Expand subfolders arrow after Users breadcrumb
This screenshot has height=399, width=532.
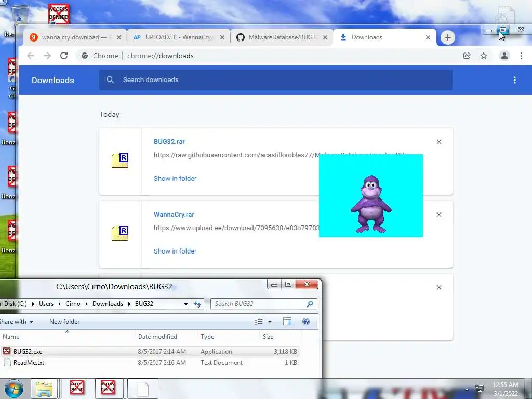(x=59, y=304)
